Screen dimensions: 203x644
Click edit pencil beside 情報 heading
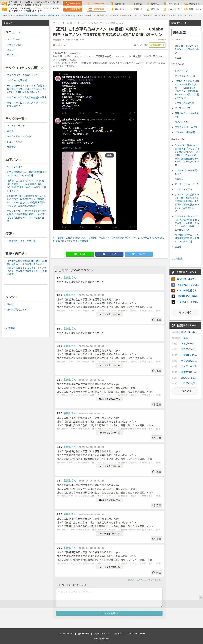click(x=13, y=234)
